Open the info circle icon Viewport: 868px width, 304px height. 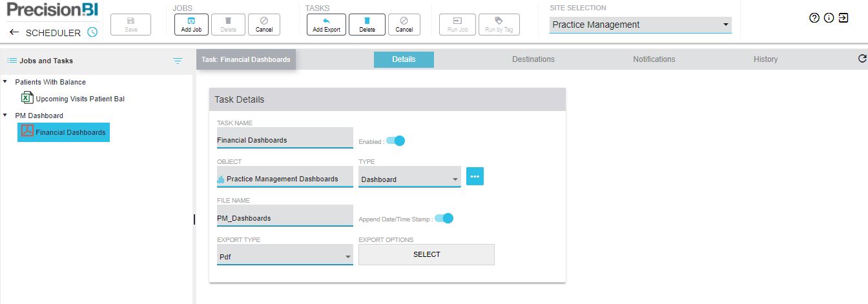(x=829, y=18)
